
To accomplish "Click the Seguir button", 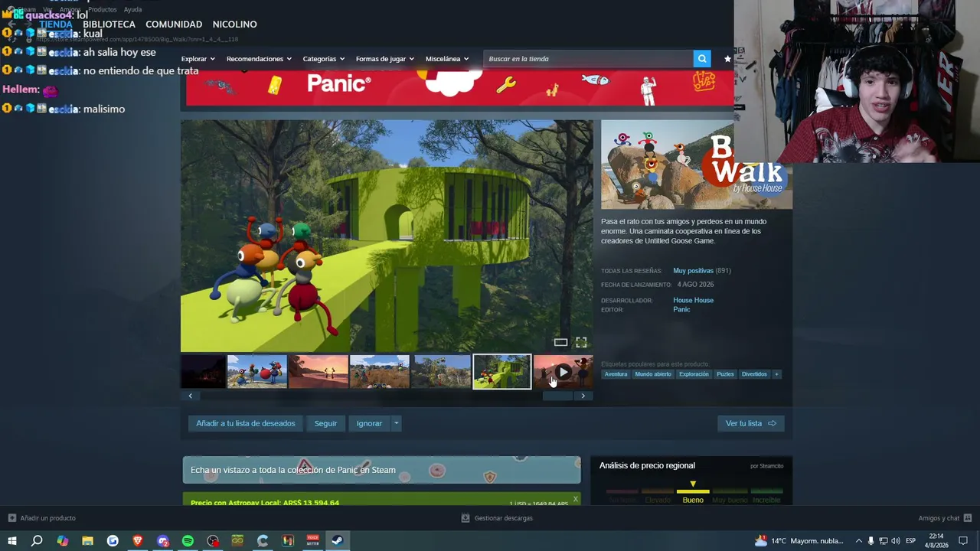I will pyautogui.click(x=325, y=423).
